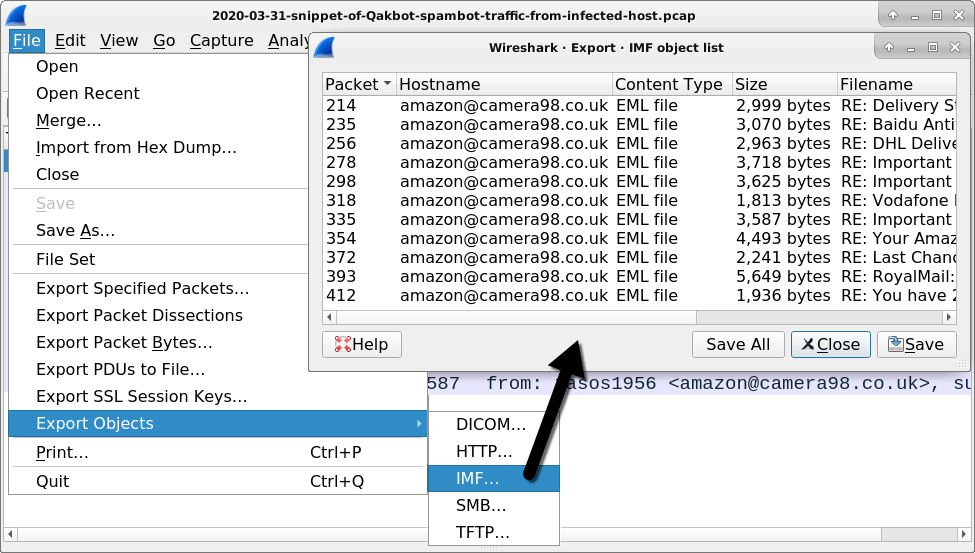
Task: Open the Capture menu
Action: point(221,40)
